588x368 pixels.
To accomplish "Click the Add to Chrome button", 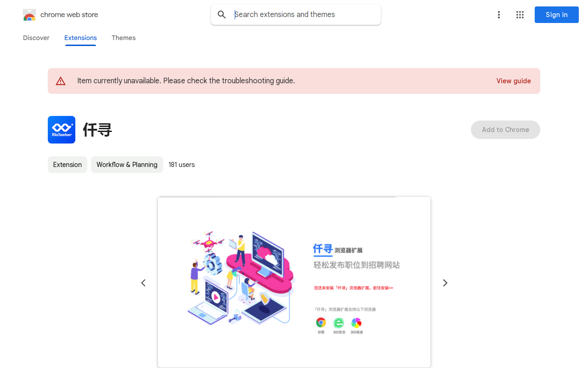I will (x=505, y=130).
